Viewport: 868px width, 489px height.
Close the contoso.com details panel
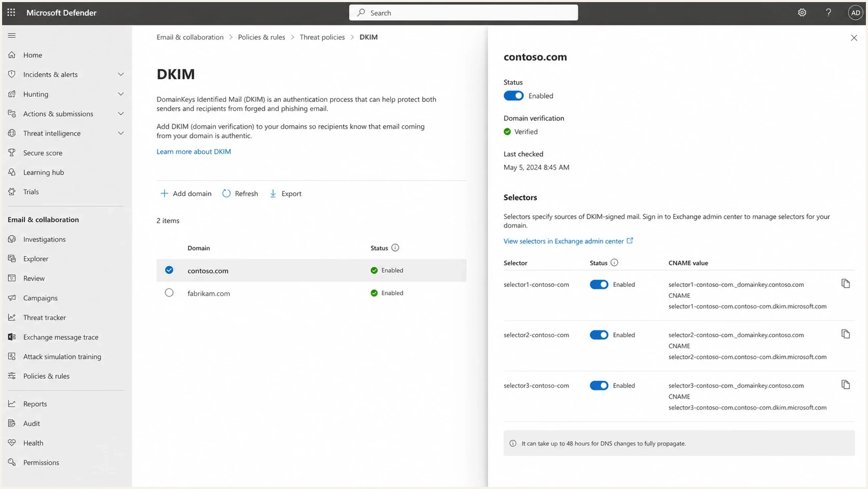tap(854, 38)
